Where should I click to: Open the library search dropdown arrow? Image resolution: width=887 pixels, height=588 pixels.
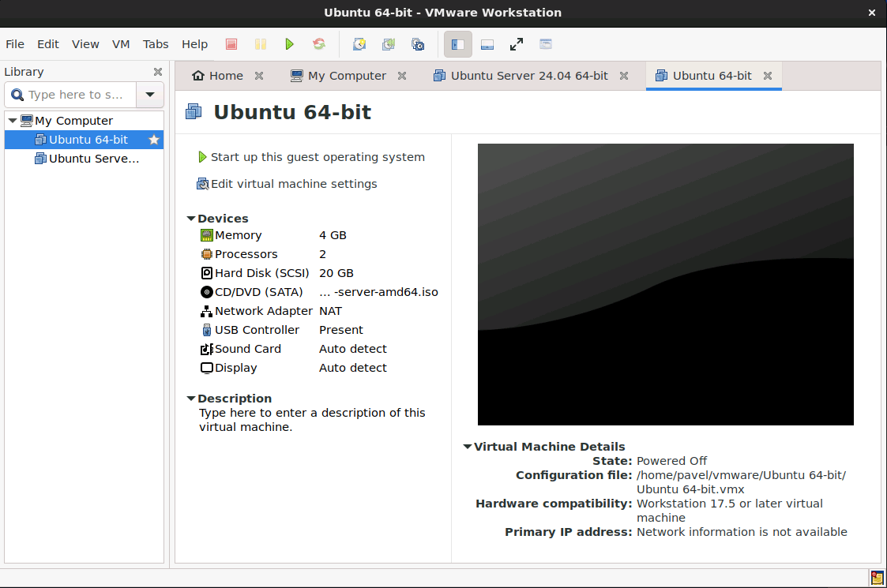150,95
